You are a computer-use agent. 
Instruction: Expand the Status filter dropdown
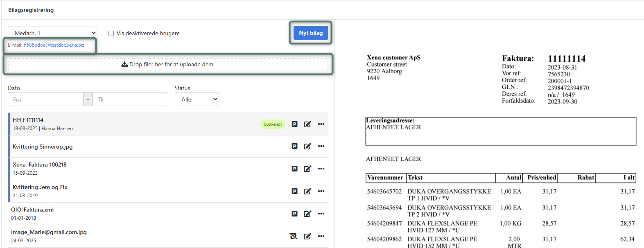point(197,99)
